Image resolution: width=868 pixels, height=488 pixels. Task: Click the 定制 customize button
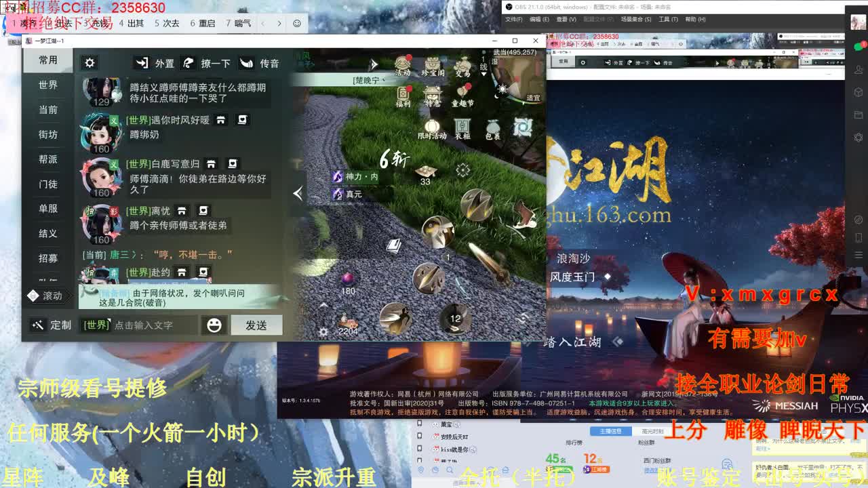tap(52, 325)
